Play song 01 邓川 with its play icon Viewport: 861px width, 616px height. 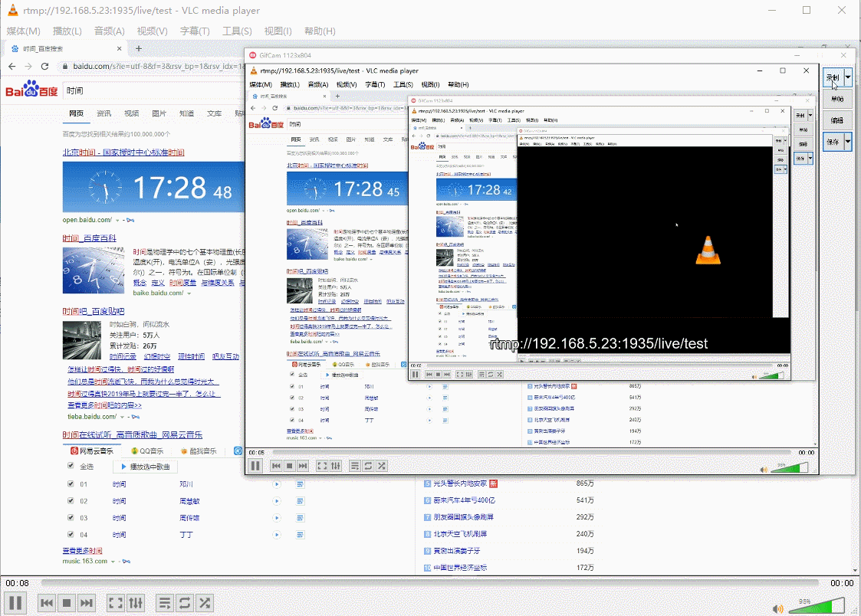click(x=277, y=484)
